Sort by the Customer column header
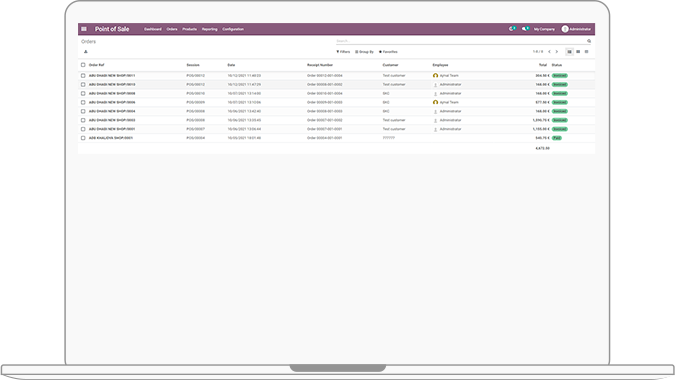Viewport: 675px width, 380px height. (390, 65)
